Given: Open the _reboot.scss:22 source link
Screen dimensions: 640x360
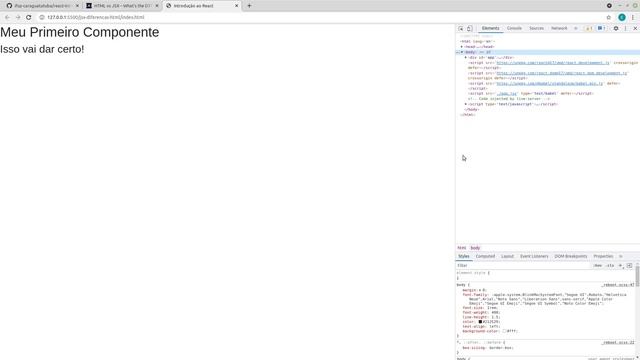Looking at the screenshot, I should [x=618, y=342].
